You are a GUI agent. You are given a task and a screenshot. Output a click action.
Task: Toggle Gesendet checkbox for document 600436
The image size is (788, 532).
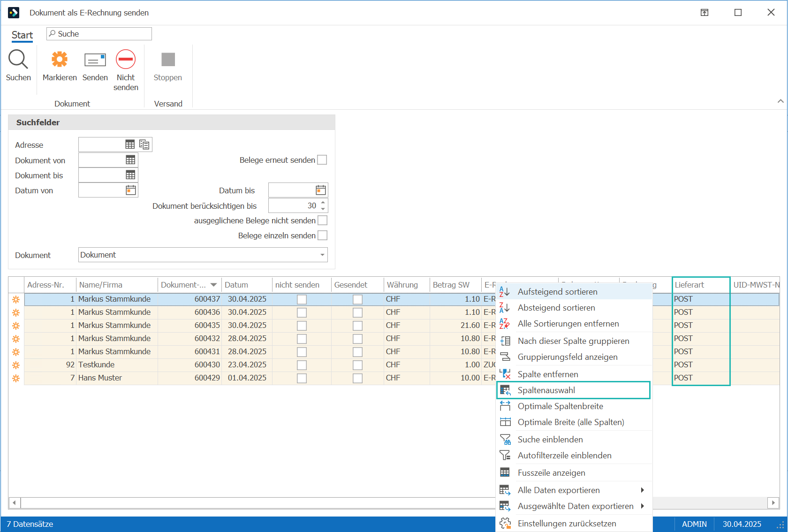point(358,312)
